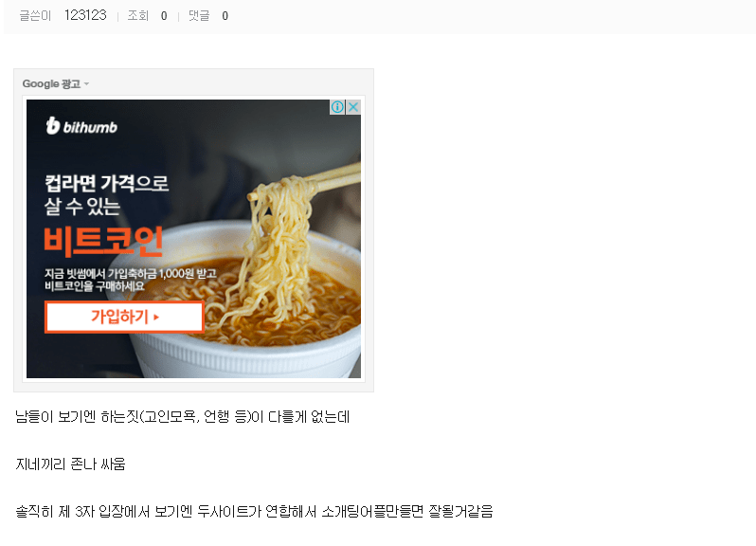
Task: Click the post line starting with 남들이 보기엔
Action: tap(182, 417)
